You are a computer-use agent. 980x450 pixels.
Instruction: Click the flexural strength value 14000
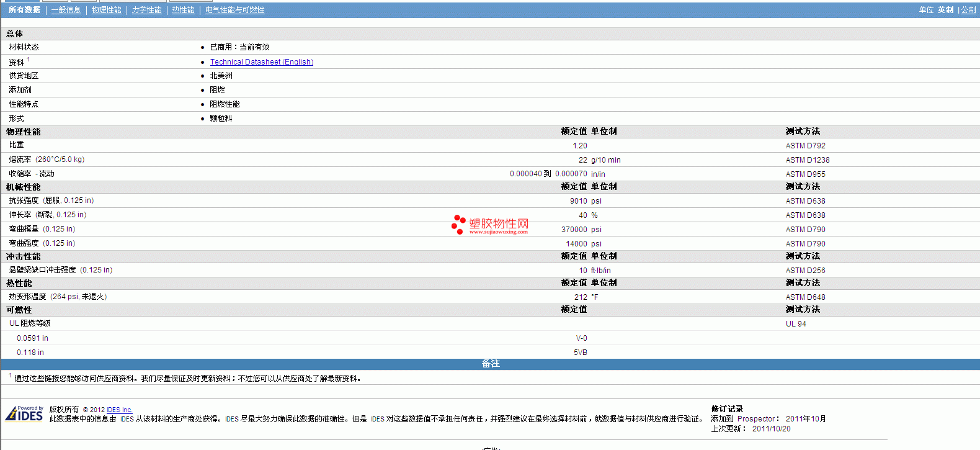[x=577, y=244]
